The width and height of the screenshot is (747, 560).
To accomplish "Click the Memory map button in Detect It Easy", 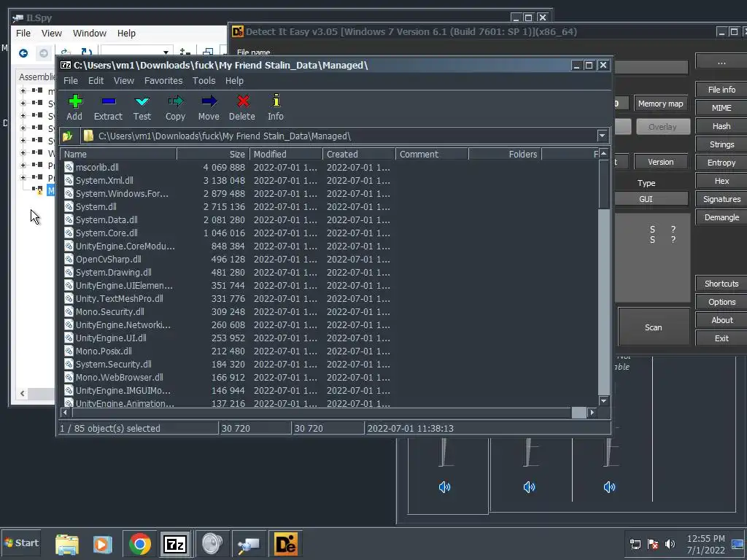I will point(660,104).
